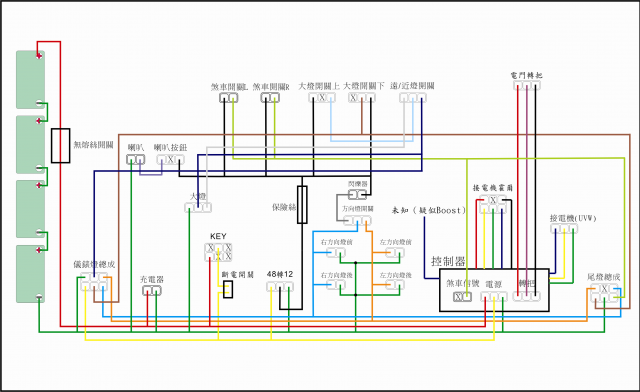Click the 接電機(UVW) three-pin connector
The image size is (640, 392).
[564, 228]
